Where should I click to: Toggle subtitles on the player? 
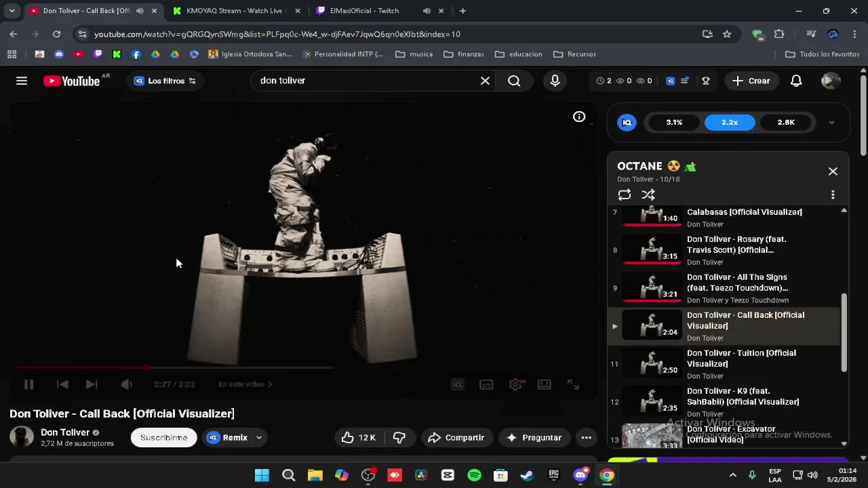pyautogui.click(x=486, y=384)
